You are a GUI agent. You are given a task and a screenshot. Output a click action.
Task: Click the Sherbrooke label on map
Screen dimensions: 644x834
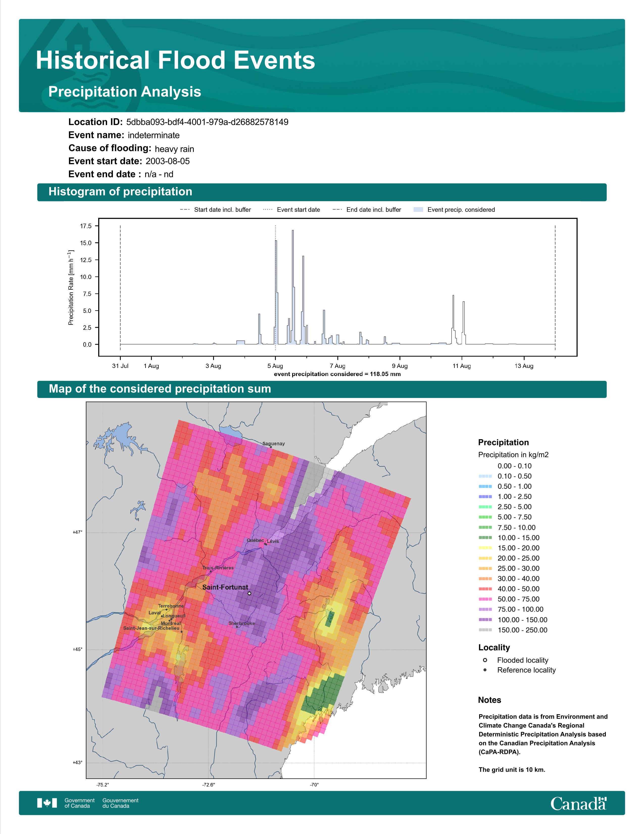(x=241, y=623)
